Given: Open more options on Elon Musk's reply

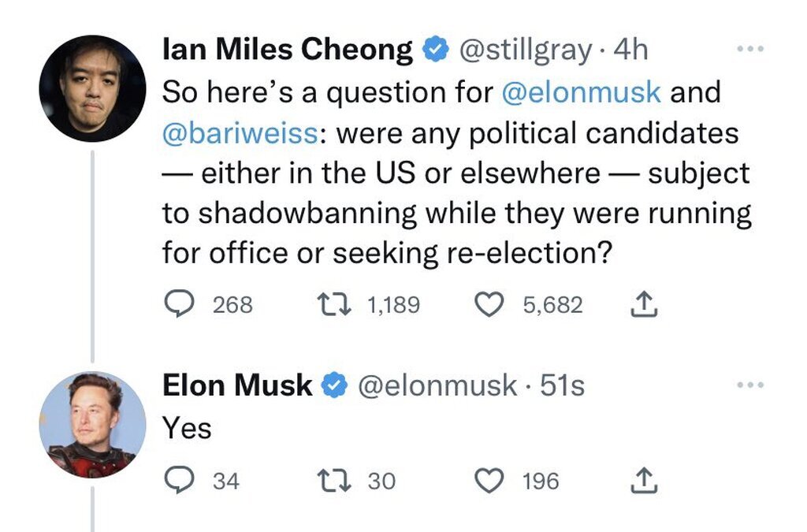Looking at the screenshot, I should tap(749, 385).
